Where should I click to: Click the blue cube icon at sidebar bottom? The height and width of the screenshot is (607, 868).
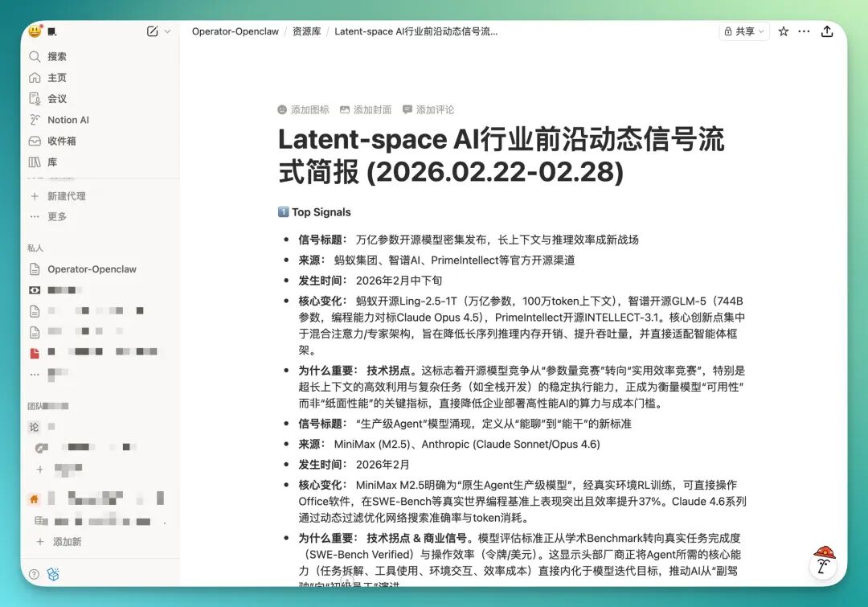tap(53, 574)
